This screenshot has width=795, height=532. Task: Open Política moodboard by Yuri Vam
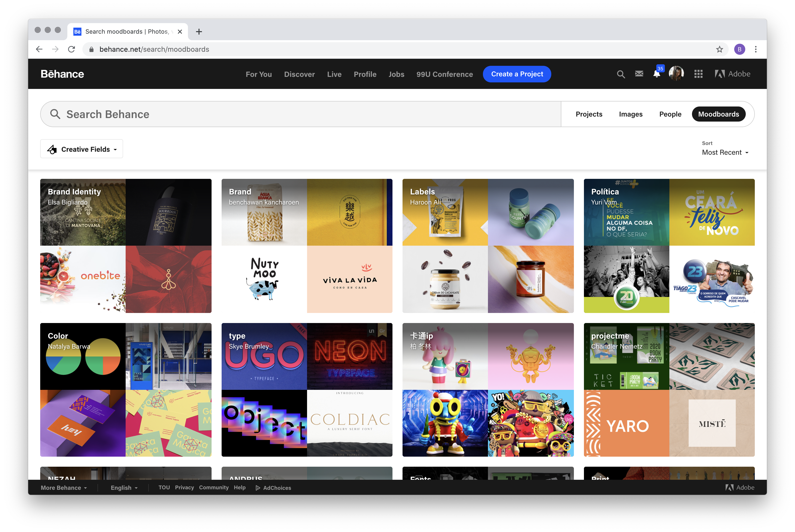(669, 246)
